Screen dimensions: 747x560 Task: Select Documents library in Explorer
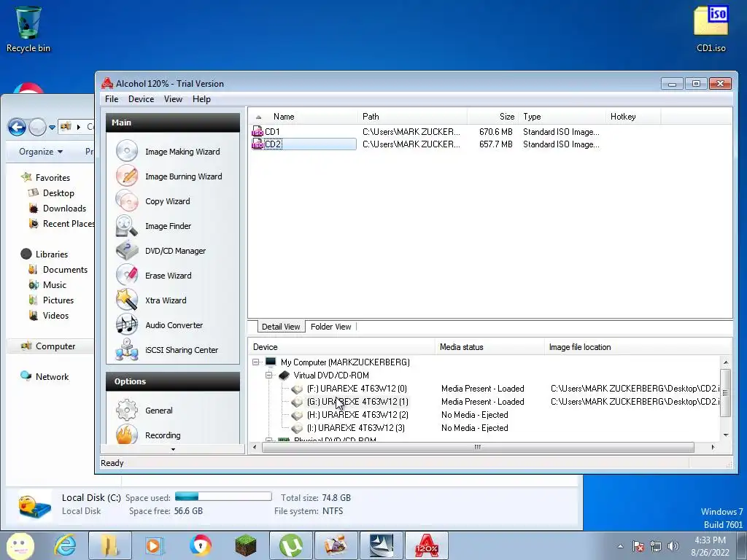(58, 270)
